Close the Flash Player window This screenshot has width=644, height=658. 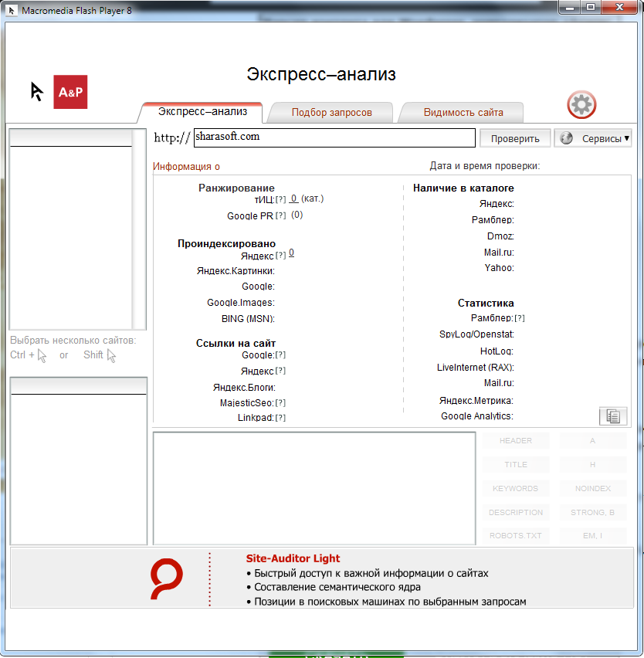[619, 7]
